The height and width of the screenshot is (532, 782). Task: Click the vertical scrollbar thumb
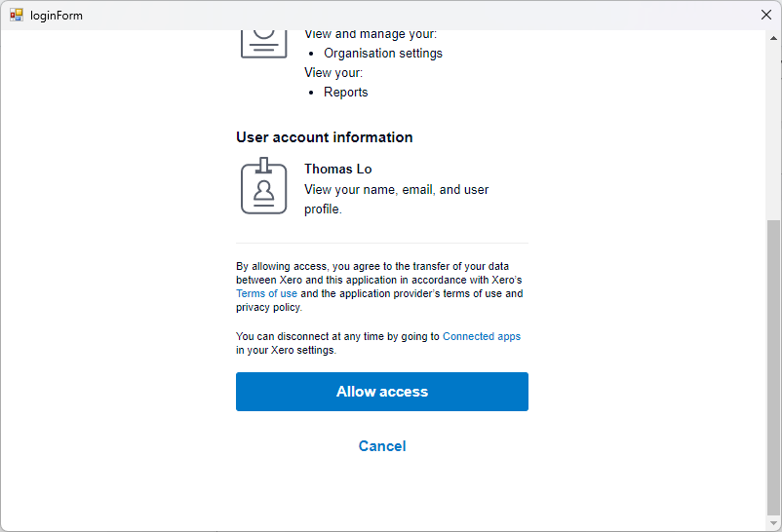point(773,367)
